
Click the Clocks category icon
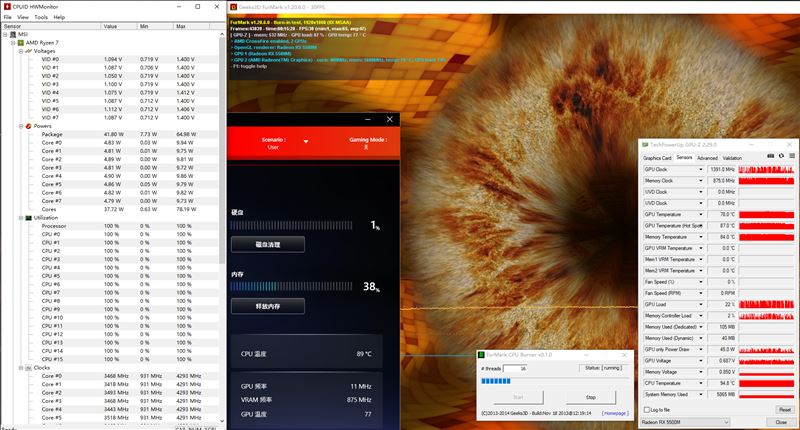pyautogui.click(x=29, y=368)
